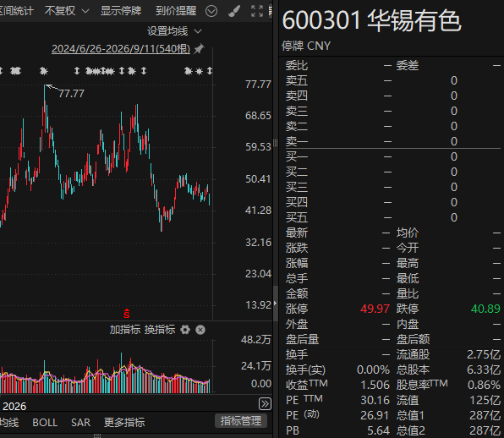Image resolution: width=504 pixels, height=438 pixels.
Task: Toggle fullscreen chart expand icon
Action: (257, 11)
